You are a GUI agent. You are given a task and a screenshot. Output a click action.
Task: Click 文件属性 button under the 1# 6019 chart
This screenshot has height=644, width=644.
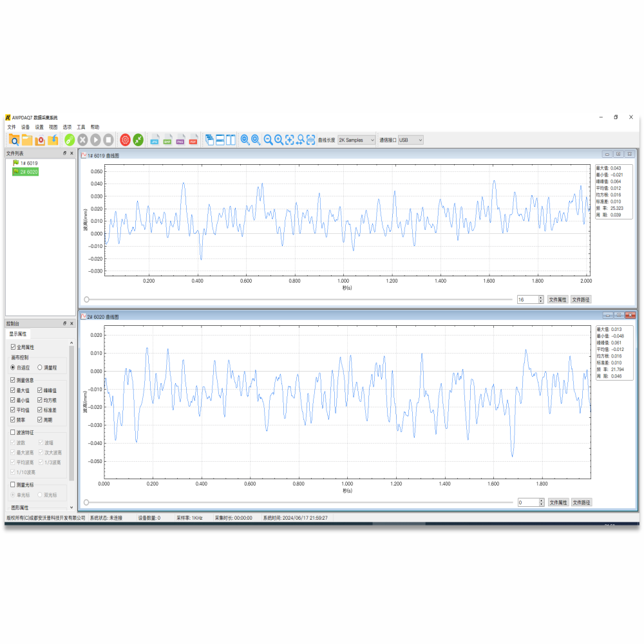(557, 299)
